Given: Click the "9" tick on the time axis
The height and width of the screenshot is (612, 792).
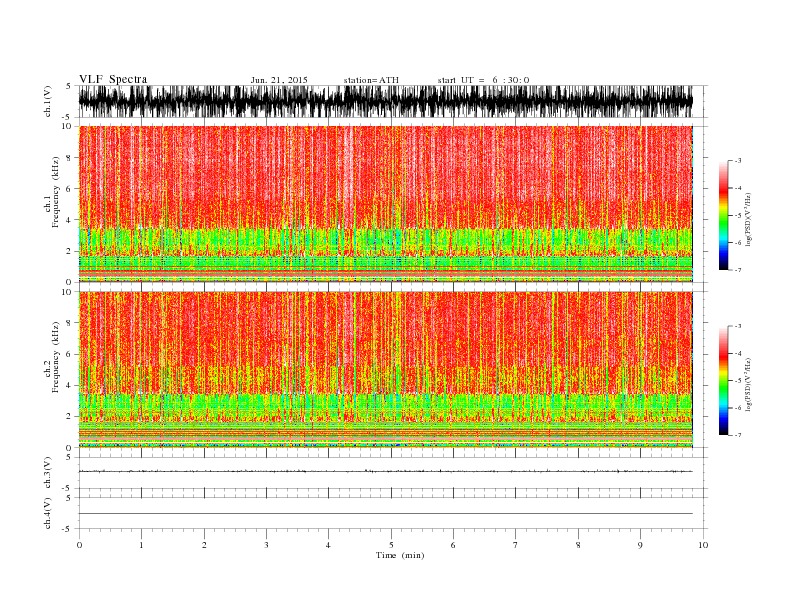Looking at the screenshot, I should [x=640, y=545].
